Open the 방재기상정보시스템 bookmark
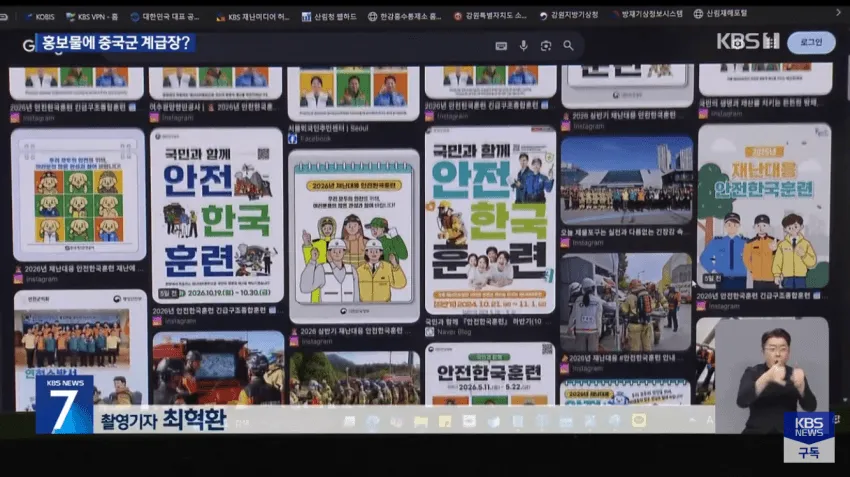This screenshot has height=477, width=850. click(x=646, y=14)
